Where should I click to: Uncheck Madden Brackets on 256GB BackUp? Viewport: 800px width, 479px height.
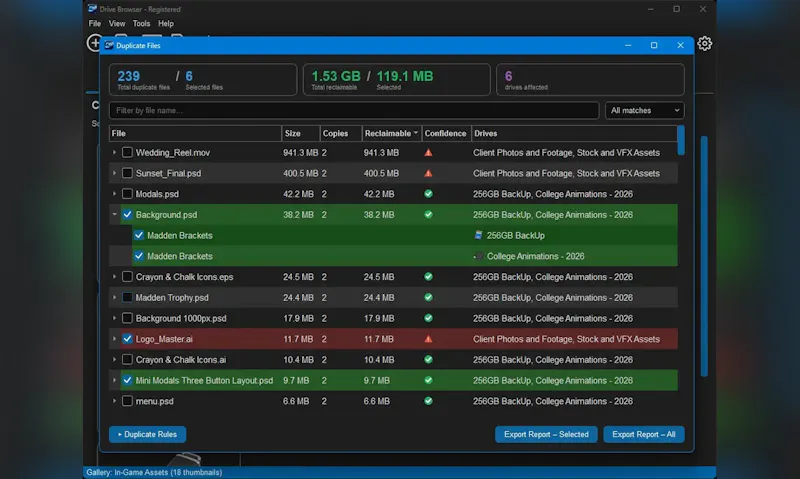click(139, 235)
